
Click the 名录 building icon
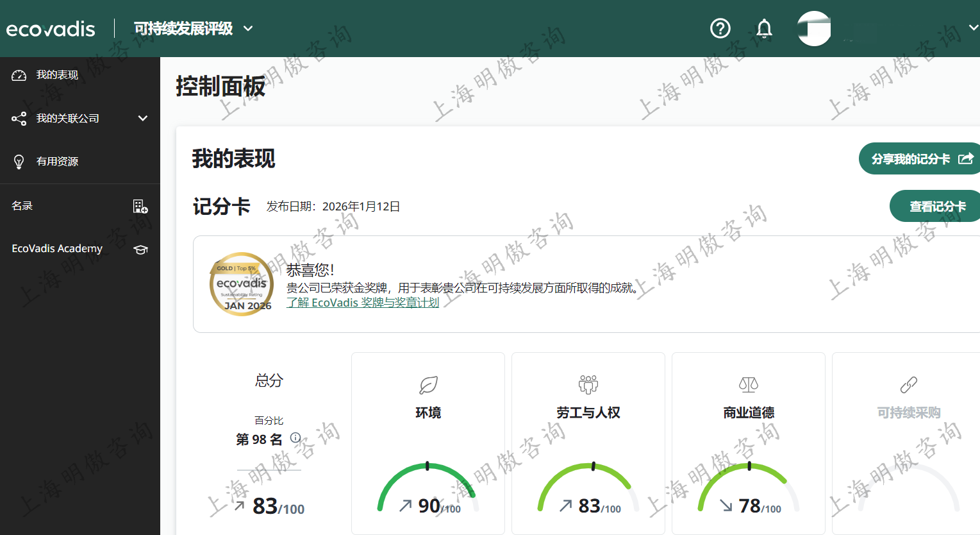click(140, 206)
